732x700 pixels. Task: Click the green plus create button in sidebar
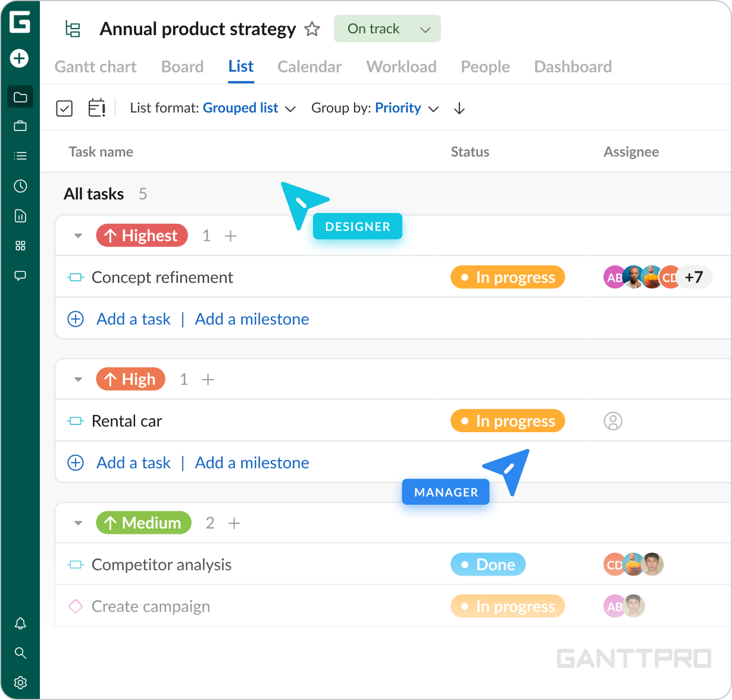pyautogui.click(x=20, y=58)
